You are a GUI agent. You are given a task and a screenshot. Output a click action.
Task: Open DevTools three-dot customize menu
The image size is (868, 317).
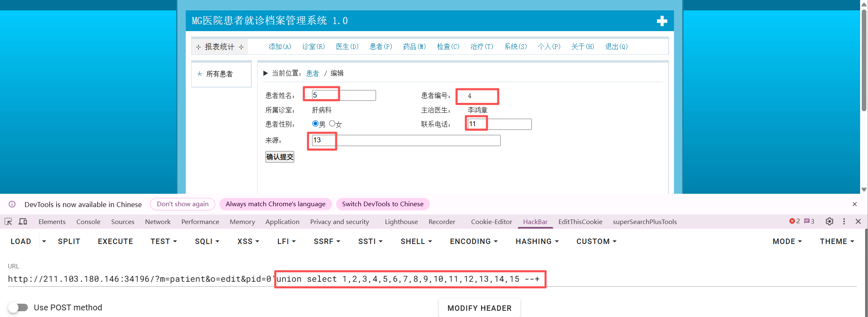coord(844,222)
